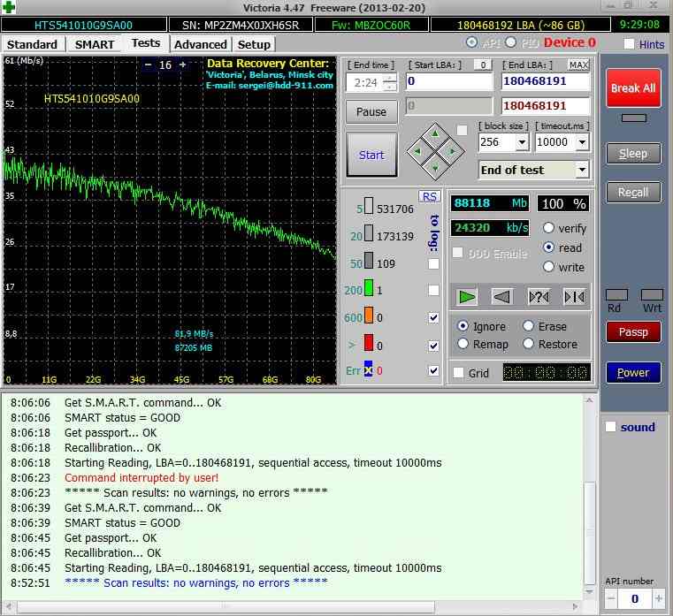Image resolution: width=673 pixels, height=616 pixels.
Task: Toggle the sound checkbox
Action: pyautogui.click(x=610, y=427)
